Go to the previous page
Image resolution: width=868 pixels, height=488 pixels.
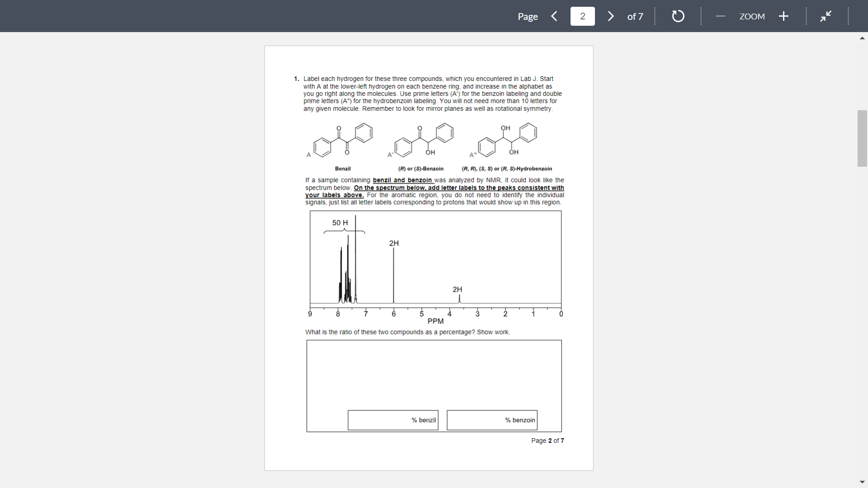(x=554, y=16)
